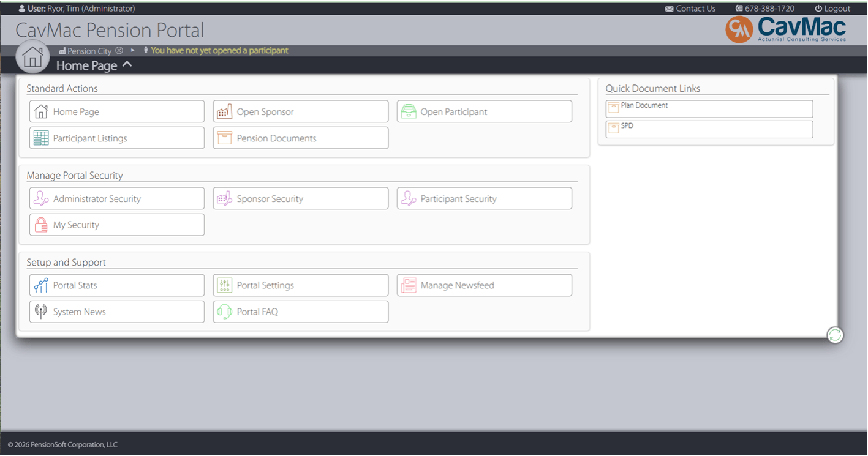
Task: Click the Administrator Security person icon
Action: (41, 198)
